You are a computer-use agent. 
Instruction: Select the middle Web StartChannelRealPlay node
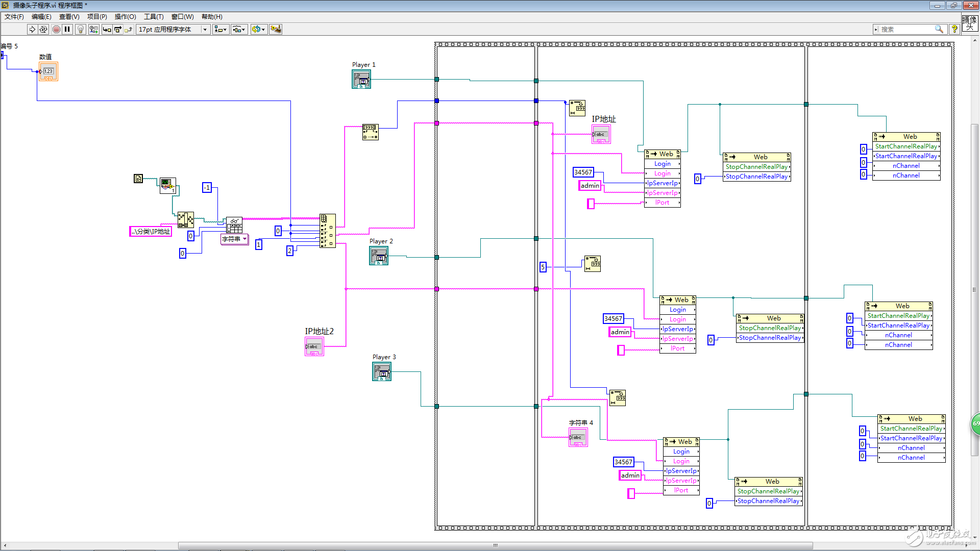[x=899, y=325]
